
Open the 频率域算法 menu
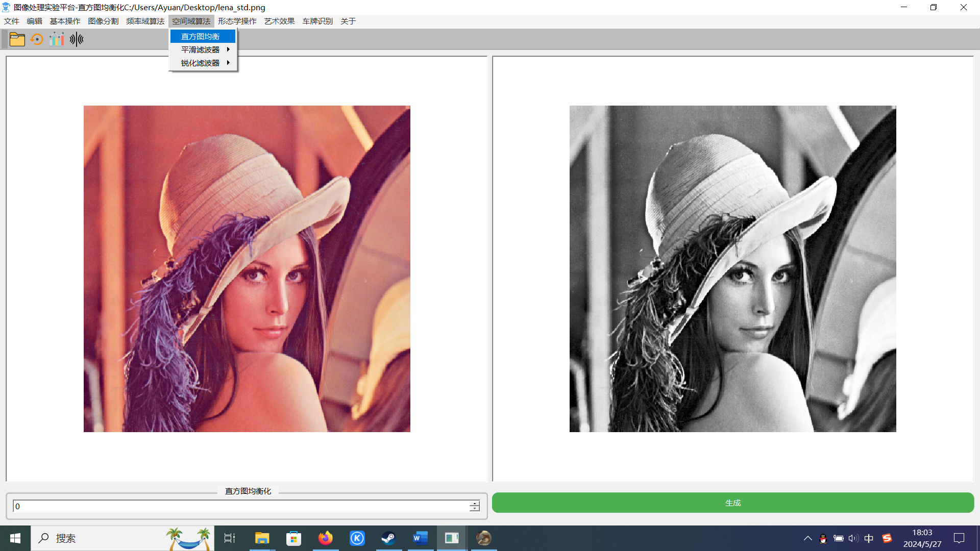(145, 21)
